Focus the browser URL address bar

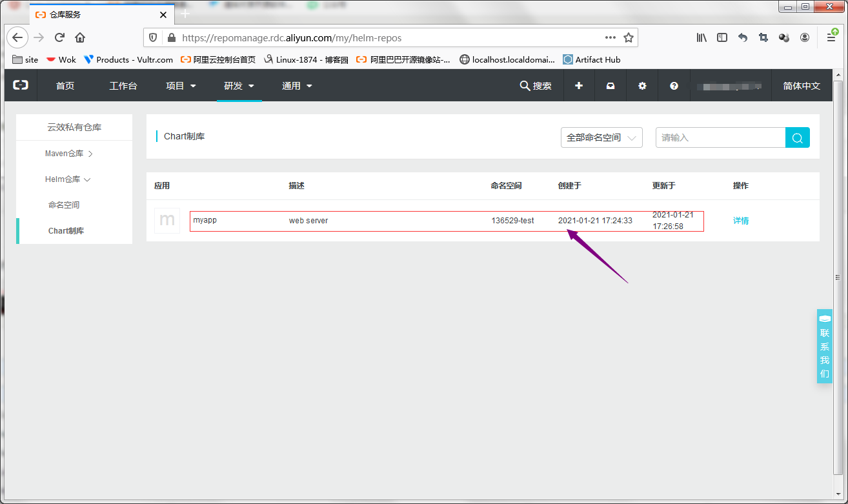coord(390,37)
